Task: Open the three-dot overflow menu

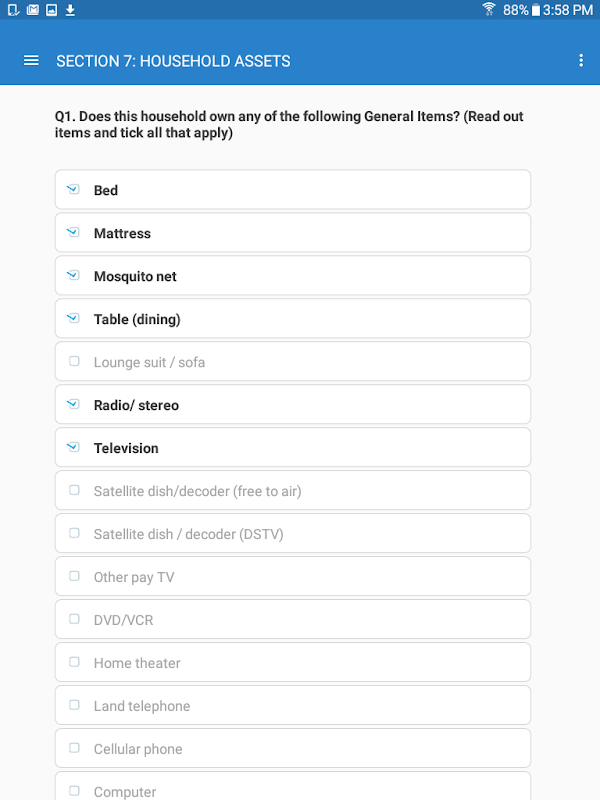Action: pos(581,61)
